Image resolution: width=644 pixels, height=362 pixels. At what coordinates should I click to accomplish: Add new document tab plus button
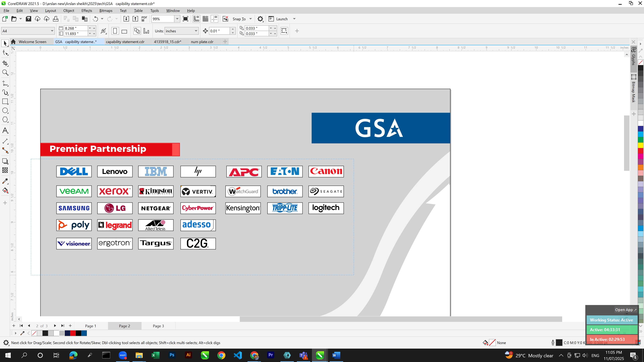225,41
